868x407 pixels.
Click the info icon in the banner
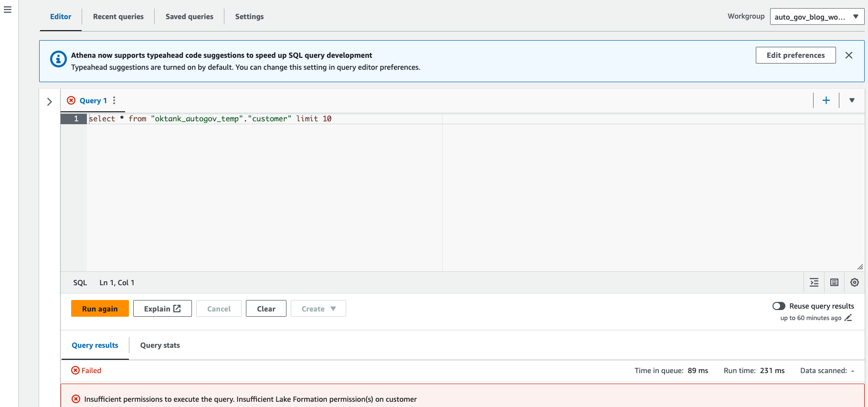click(58, 59)
